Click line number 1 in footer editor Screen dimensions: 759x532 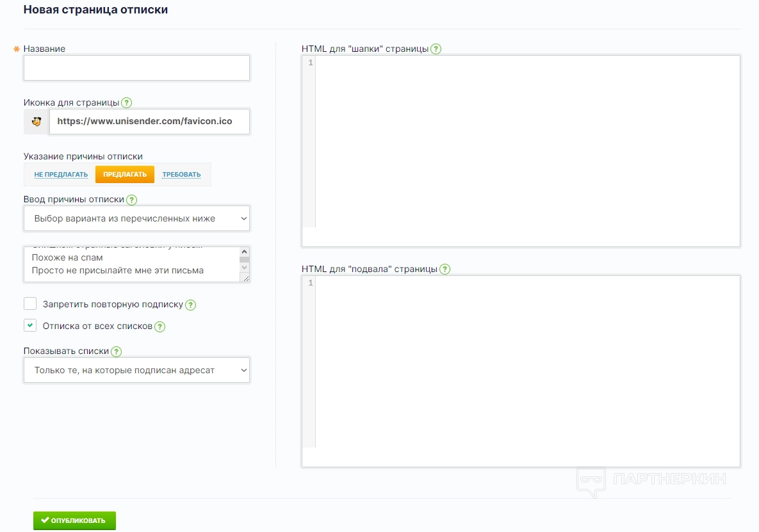311,283
